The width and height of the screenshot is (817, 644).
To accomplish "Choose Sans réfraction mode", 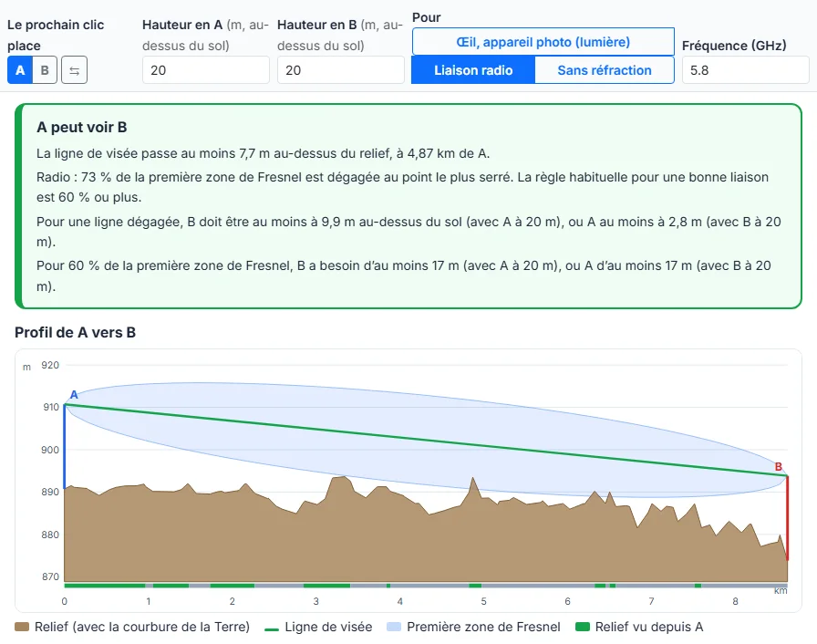I will coord(605,70).
